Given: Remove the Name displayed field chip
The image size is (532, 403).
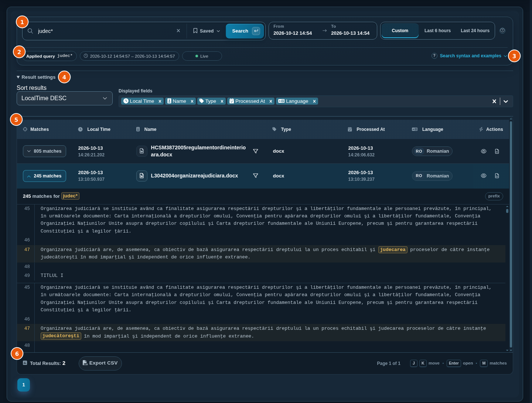Looking at the screenshot, I should [192, 101].
